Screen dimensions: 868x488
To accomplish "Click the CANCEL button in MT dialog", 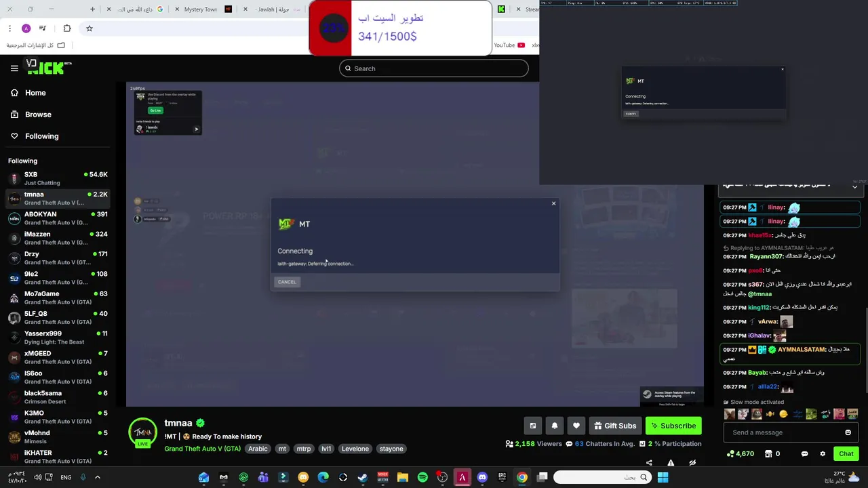I will tap(287, 282).
